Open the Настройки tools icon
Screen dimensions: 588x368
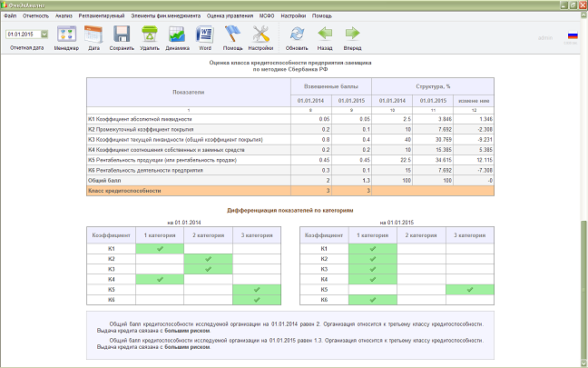[260, 35]
